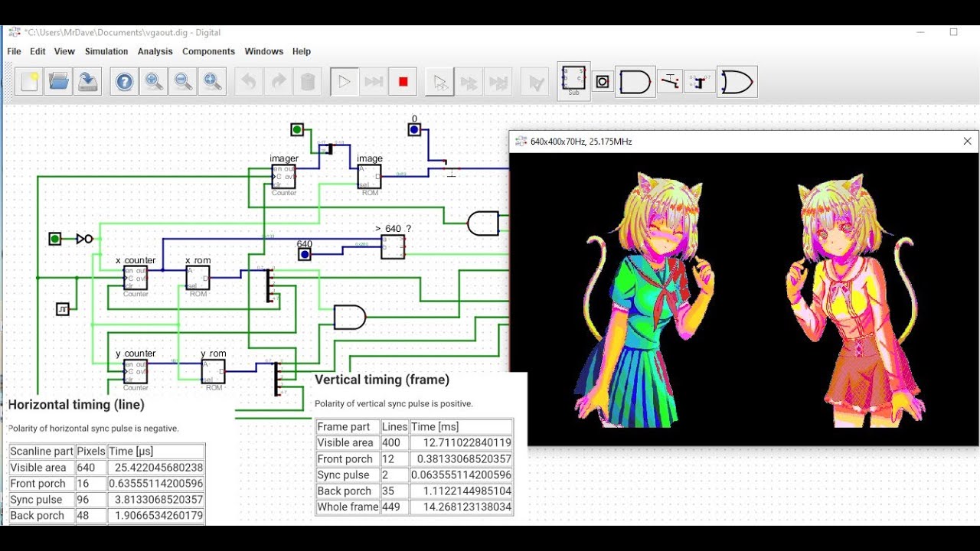The height and width of the screenshot is (551, 980).
Task: Open a circuit file with folder icon
Action: (59, 81)
